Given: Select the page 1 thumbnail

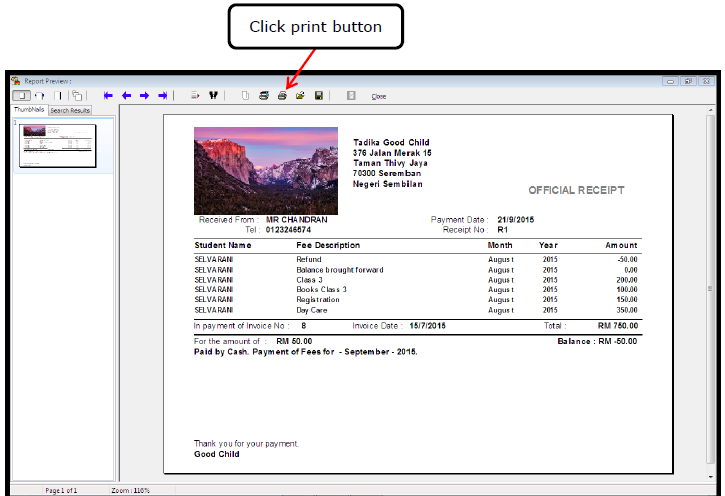Looking at the screenshot, I should 58,145.
